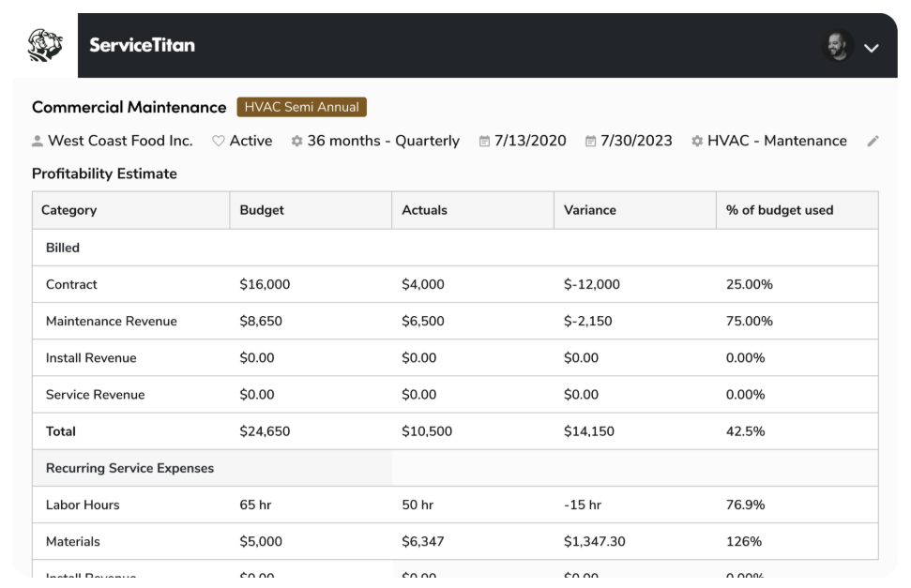Screen dimensions: 911x588
Task: Click the Materials budget $5,000
Action: (261, 541)
